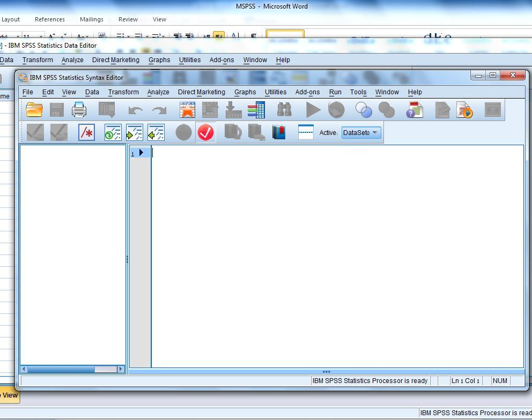Click the gray document pencil icon
The height and width of the screenshot is (420, 532).
[442, 110]
